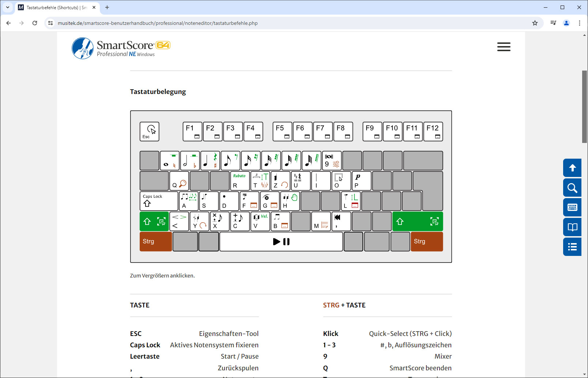Open the tab search chevron dropdown
This screenshot has width=588, height=378.
coord(8,7)
